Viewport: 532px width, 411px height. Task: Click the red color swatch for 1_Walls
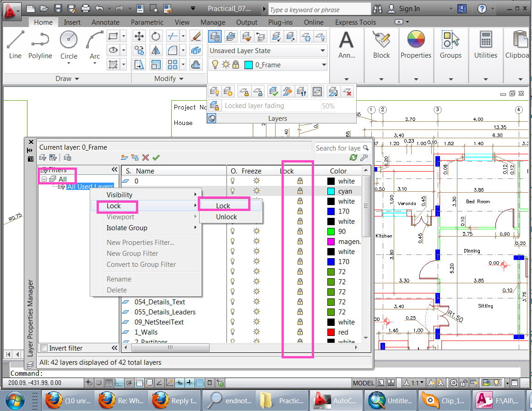(x=331, y=332)
